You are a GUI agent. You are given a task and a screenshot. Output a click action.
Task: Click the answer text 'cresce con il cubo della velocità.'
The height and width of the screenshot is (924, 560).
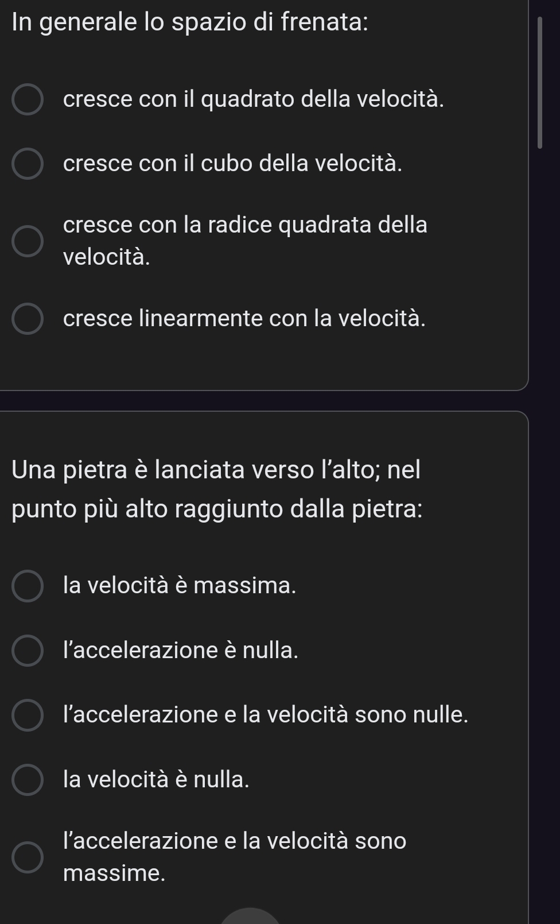pyautogui.click(x=232, y=164)
